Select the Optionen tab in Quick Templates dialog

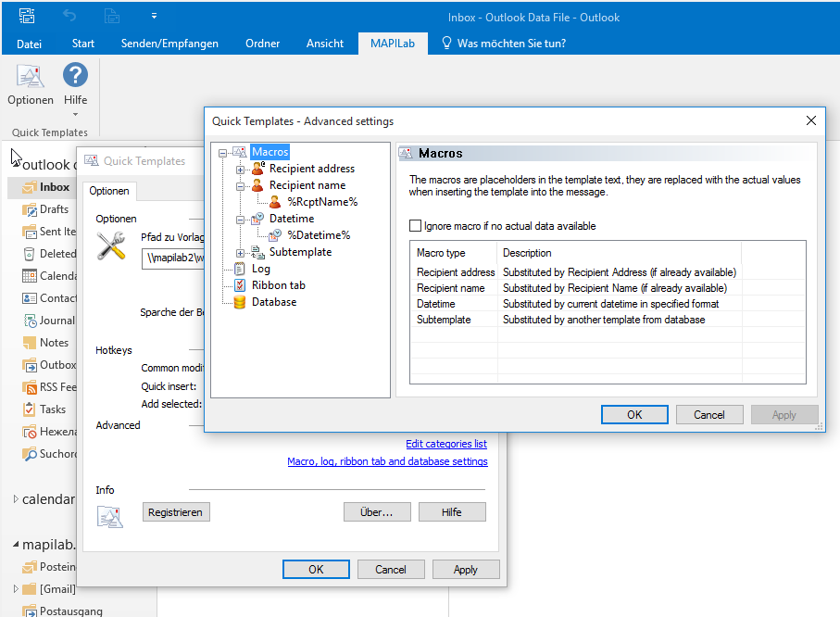click(x=109, y=191)
